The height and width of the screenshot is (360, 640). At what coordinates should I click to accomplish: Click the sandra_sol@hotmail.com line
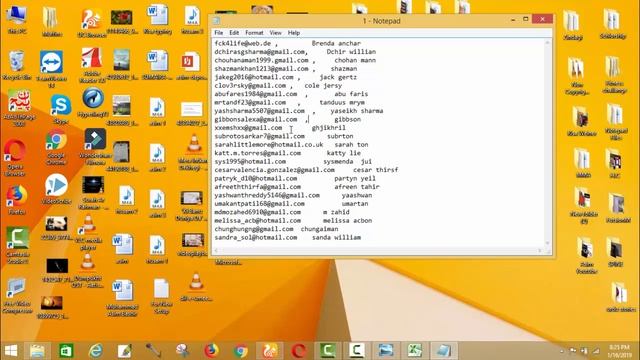click(x=287, y=238)
